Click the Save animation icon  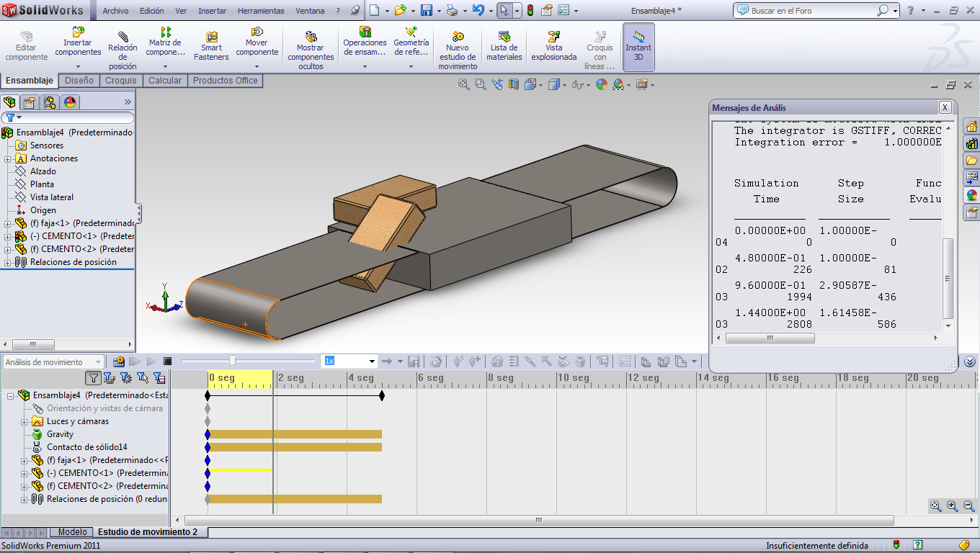414,361
